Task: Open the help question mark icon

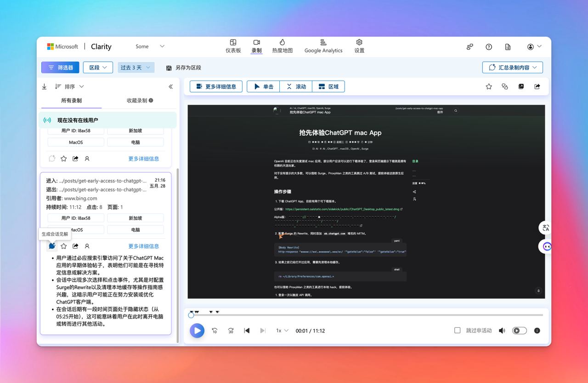Action: (x=489, y=46)
